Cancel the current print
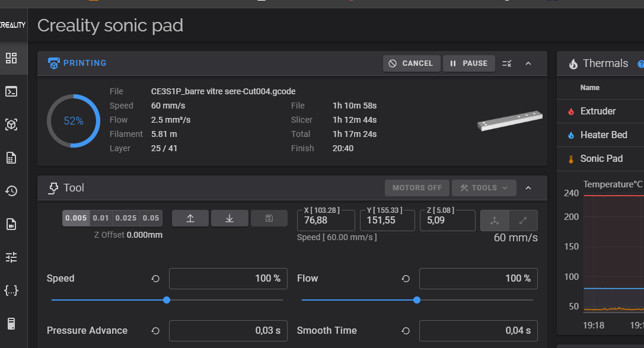 coord(412,63)
